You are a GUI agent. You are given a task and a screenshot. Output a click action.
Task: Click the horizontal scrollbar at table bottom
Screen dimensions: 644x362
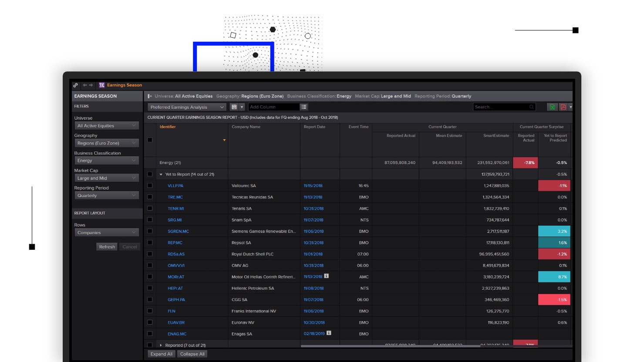[390, 346]
